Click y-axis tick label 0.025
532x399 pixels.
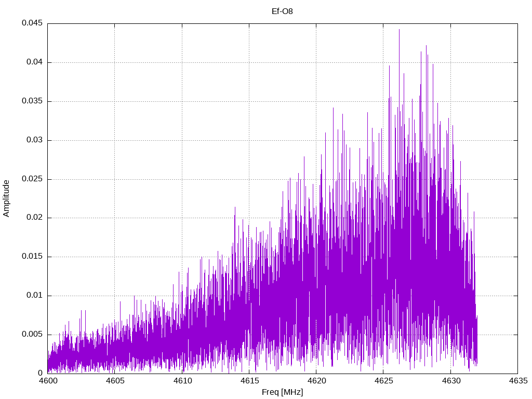32,179
